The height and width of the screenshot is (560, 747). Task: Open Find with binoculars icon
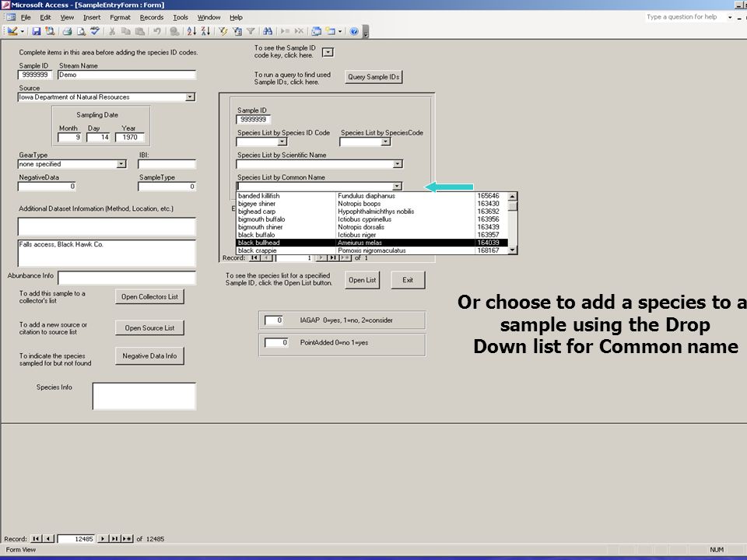click(268, 31)
